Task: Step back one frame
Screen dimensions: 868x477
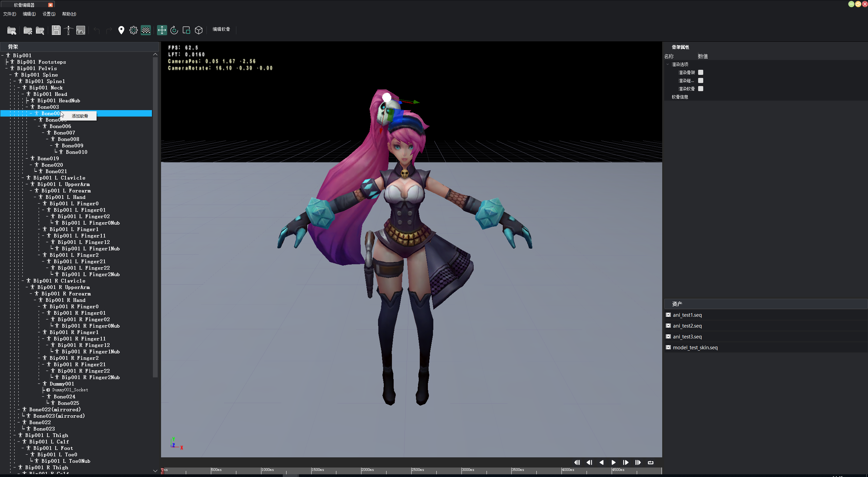Action: (589, 462)
